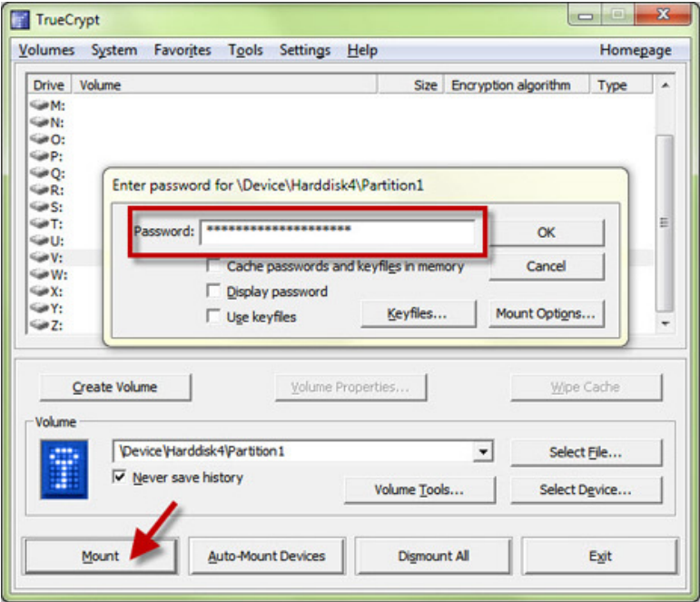Click the Wipe Cache button
Viewport: 700px width, 602px height.
coord(586,387)
